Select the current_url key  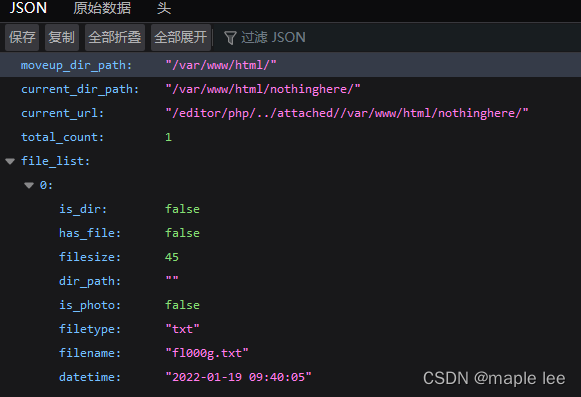pyautogui.click(x=62, y=113)
